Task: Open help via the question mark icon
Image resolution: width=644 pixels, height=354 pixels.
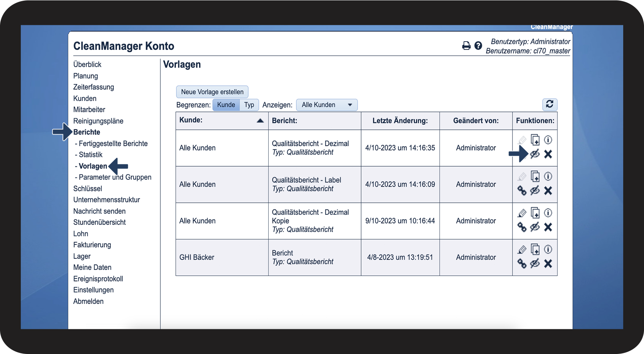Action: pyautogui.click(x=478, y=46)
